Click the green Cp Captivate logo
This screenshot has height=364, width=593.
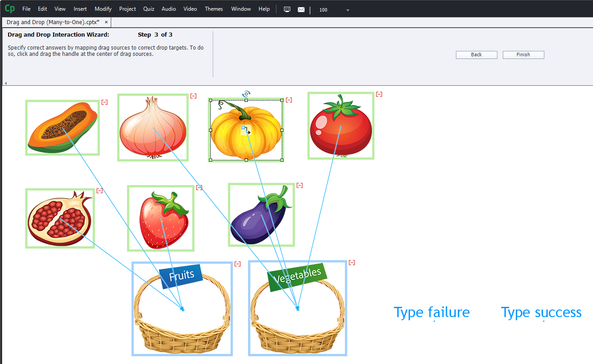pos(9,8)
